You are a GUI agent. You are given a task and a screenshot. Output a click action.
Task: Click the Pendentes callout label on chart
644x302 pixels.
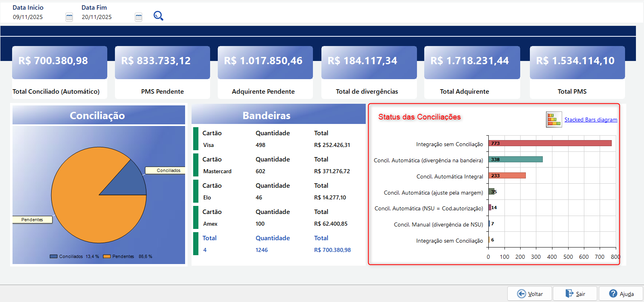pos(32,220)
